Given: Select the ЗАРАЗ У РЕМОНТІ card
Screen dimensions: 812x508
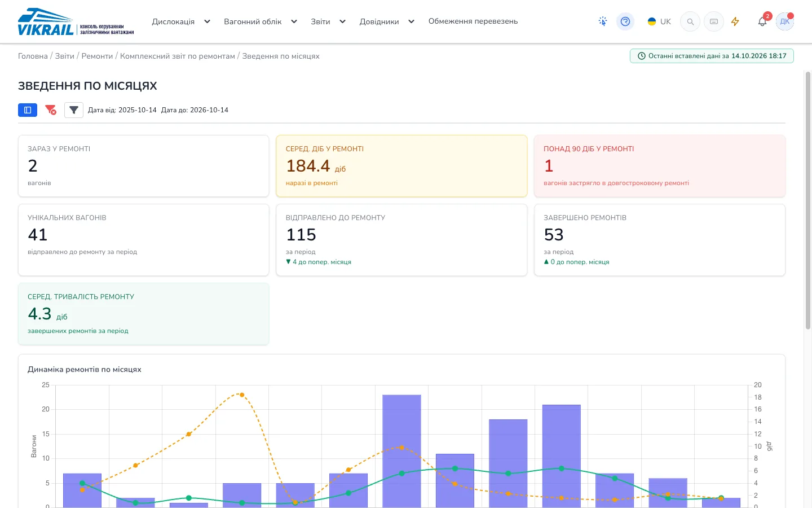Looking at the screenshot, I should (144, 166).
